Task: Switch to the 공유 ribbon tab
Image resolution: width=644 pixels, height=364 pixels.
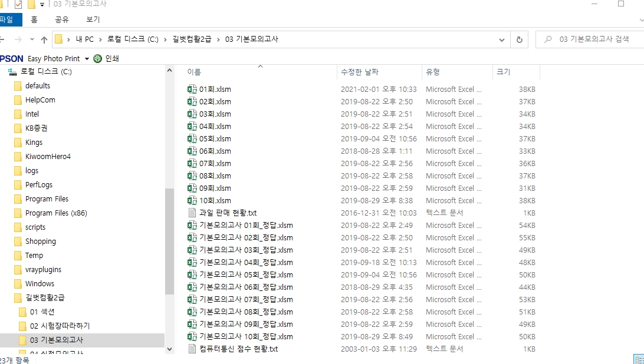Action: click(x=62, y=19)
